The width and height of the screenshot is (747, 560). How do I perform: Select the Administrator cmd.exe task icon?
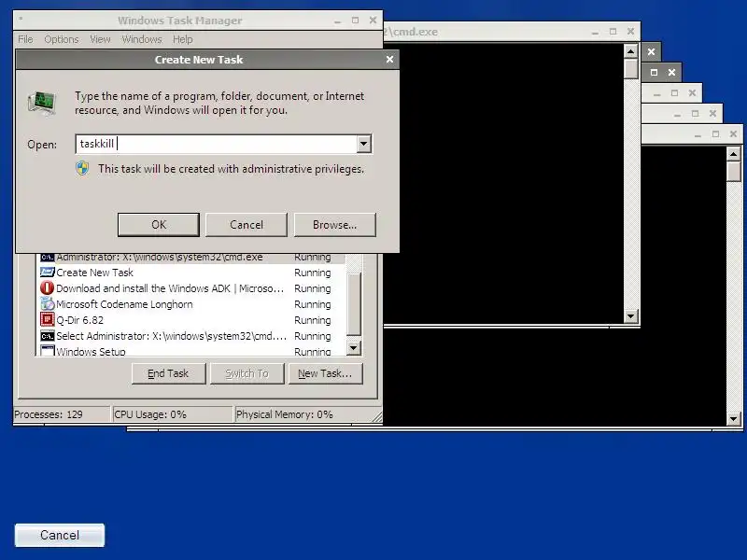point(48,258)
